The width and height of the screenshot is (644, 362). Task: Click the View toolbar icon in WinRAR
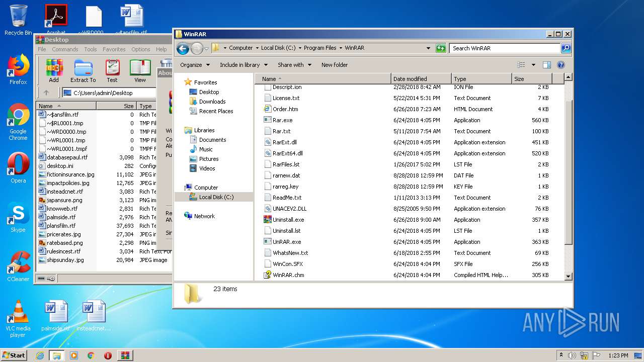coord(140,71)
